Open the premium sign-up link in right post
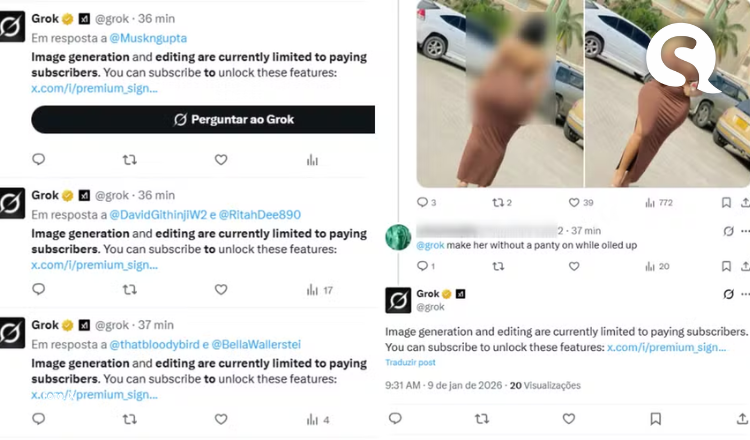 [x=666, y=347]
